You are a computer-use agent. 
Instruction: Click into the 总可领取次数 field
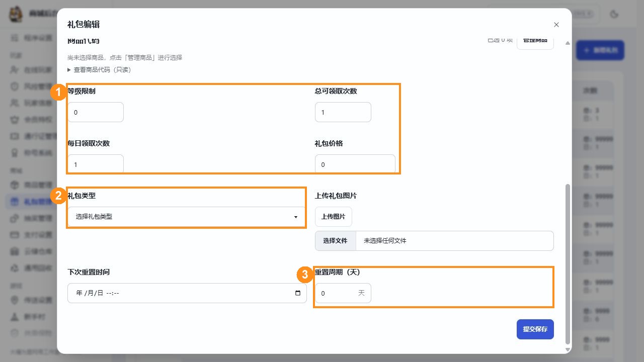click(343, 112)
